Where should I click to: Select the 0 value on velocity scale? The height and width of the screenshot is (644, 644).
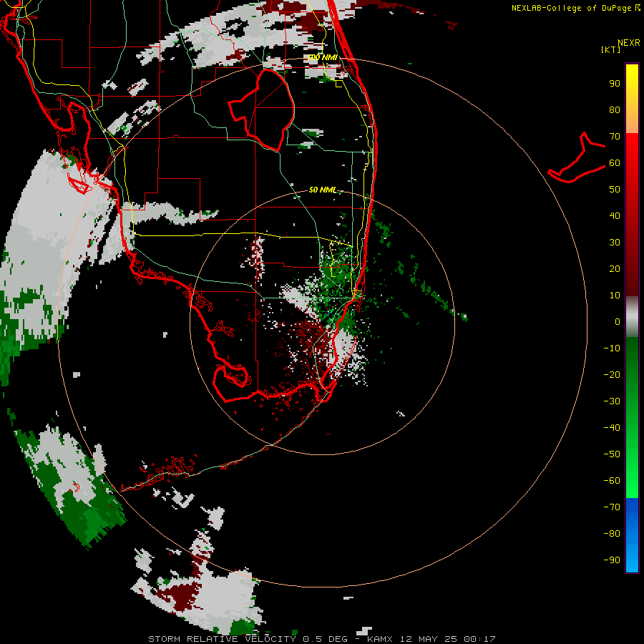tap(618, 322)
